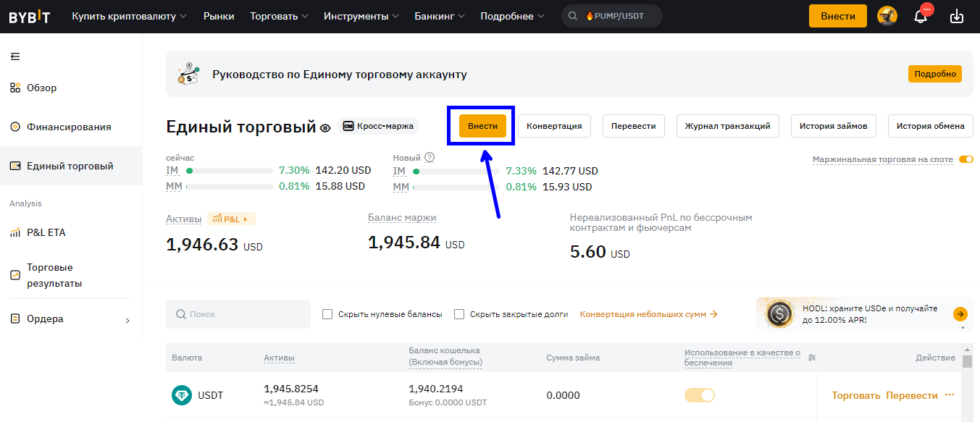Open the Рынки menu
The height and width of the screenshot is (422, 980).
click(219, 14)
